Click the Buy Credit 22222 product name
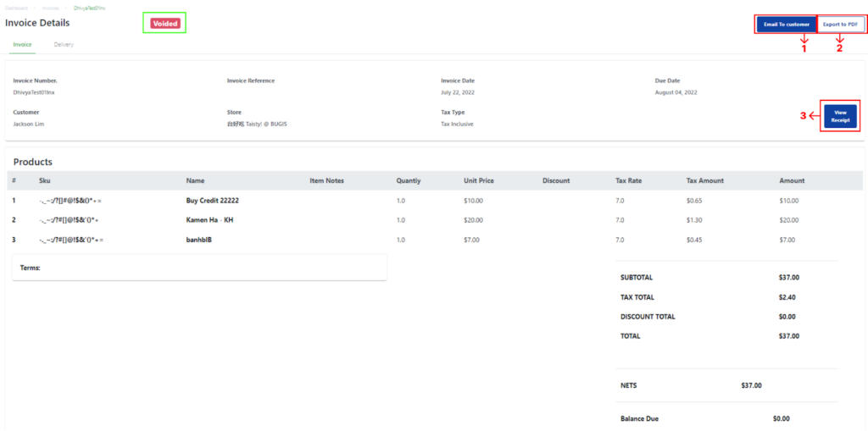868x431 pixels. (213, 201)
